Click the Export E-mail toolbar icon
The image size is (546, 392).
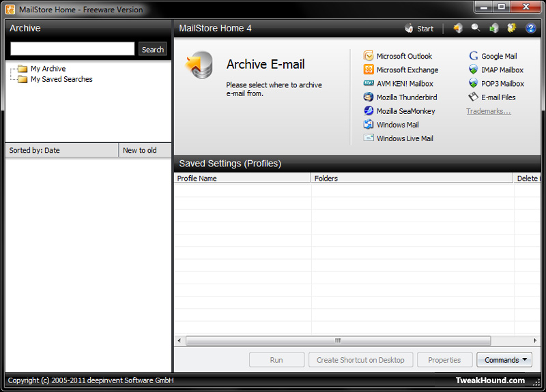(x=493, y=28)
